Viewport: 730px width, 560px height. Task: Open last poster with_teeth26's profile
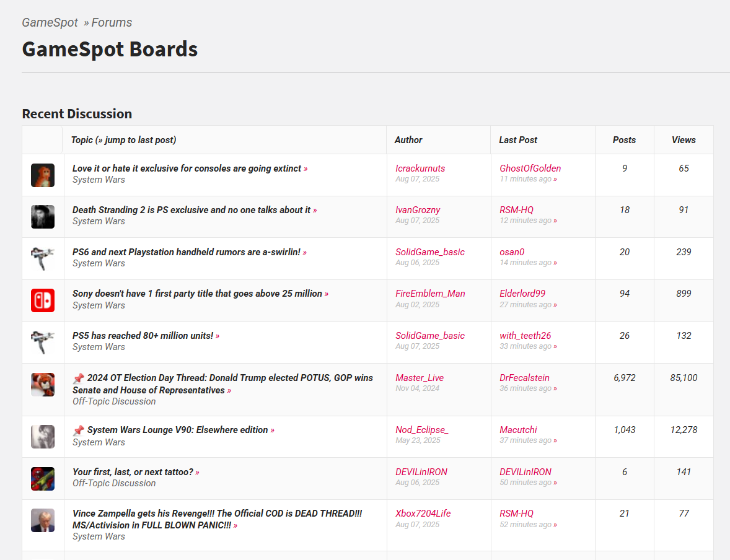pyautogui.click(x=525, y=336)
